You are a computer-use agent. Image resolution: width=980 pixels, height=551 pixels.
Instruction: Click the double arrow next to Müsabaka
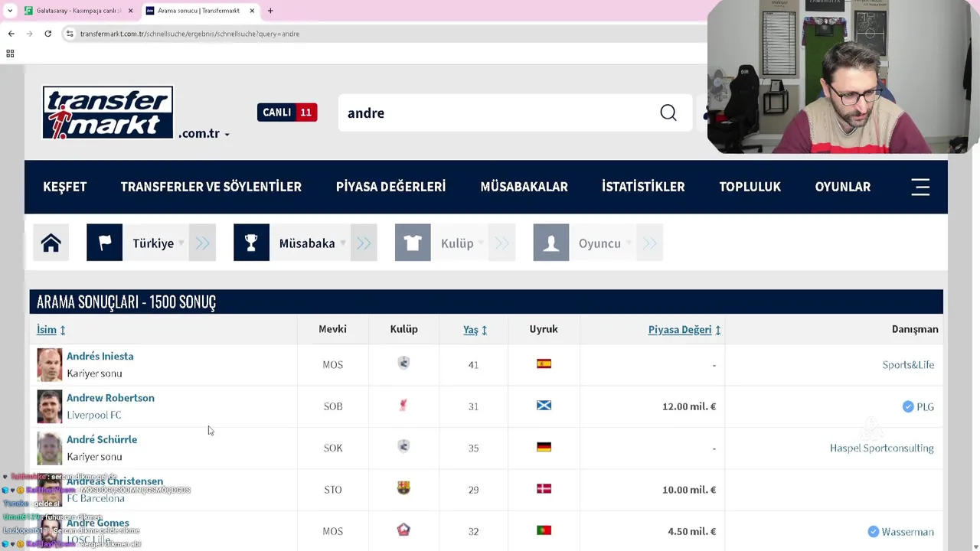pyautogui.click(x=364, y=243)
